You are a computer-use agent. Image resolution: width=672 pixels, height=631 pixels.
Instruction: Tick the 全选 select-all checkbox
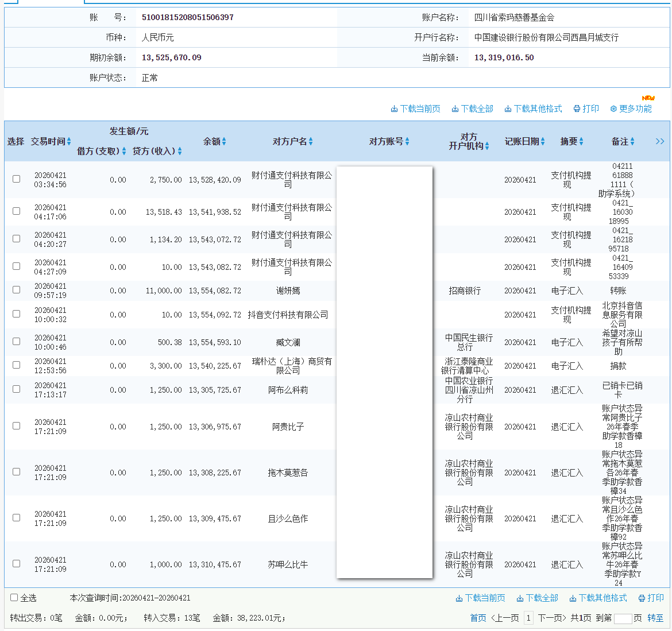click(x=14, y=598)
